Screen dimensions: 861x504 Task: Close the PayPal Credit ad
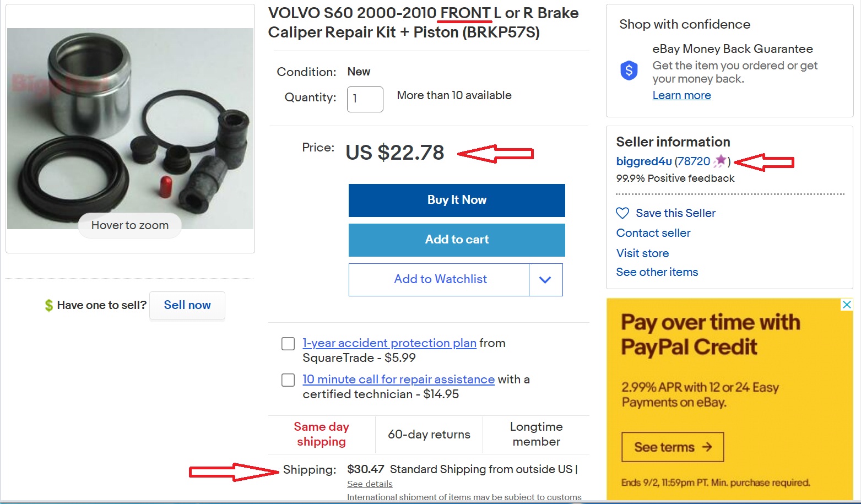coord(847,305)
